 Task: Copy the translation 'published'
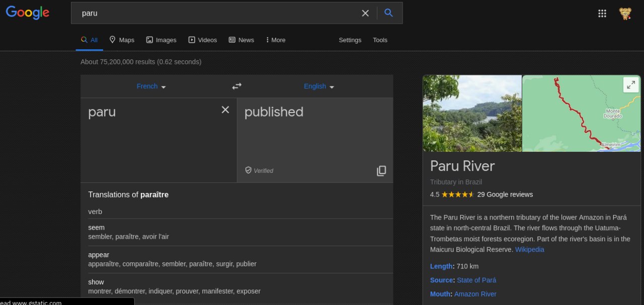click(381, 171)
